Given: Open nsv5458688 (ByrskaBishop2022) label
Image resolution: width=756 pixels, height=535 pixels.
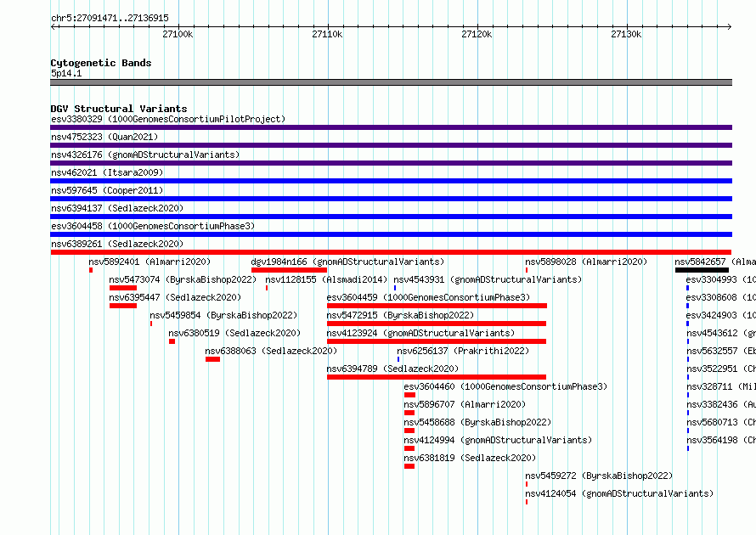Looking at the screenshot, I should click(x=477, y=422).
